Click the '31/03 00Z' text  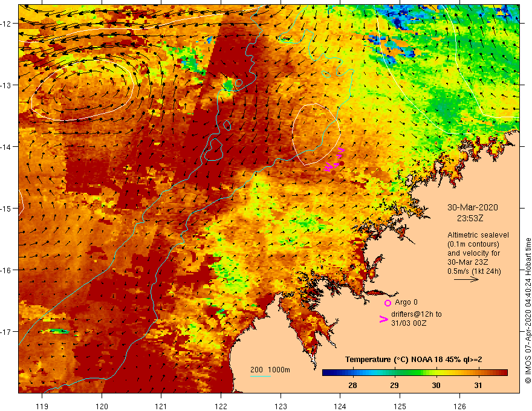409,323
